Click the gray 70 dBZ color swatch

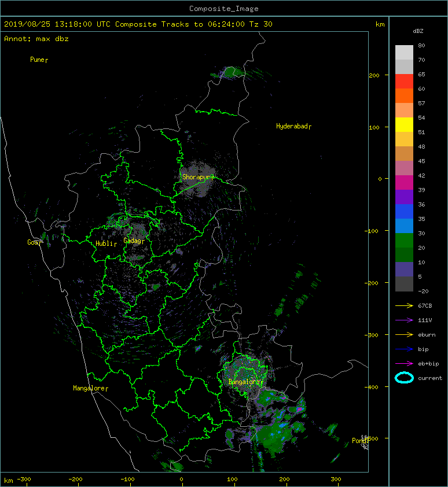[x=404, y=67]
